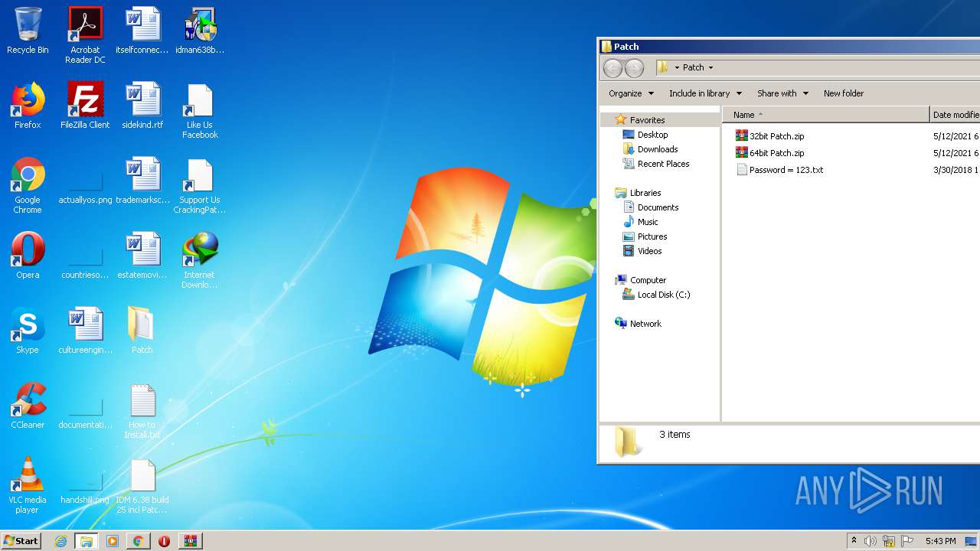Open Downloads in navigation pane
The width and height of the screenshot is (980, 551).
click(650, 149)
